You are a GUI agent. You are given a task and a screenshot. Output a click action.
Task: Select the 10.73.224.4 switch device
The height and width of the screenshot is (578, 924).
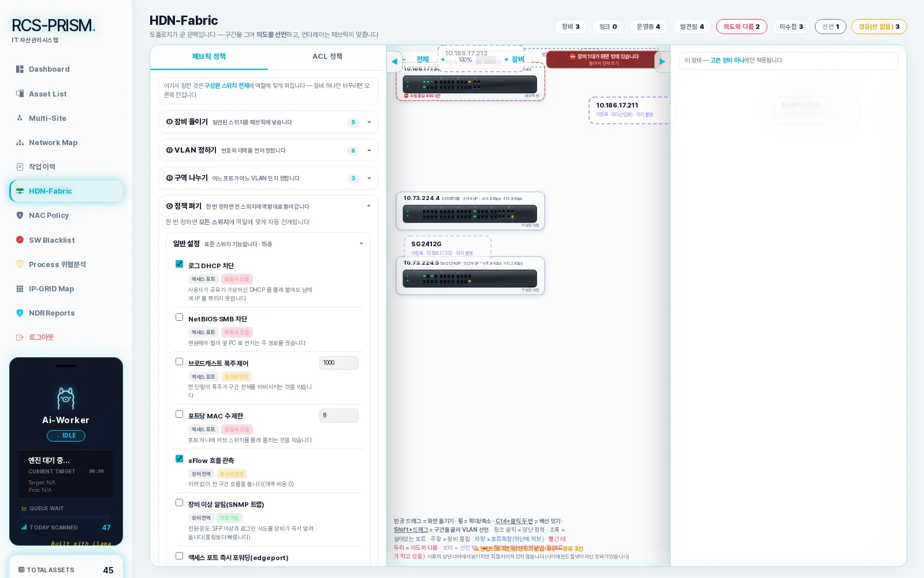pyautogui.click(x=470, y=211)
